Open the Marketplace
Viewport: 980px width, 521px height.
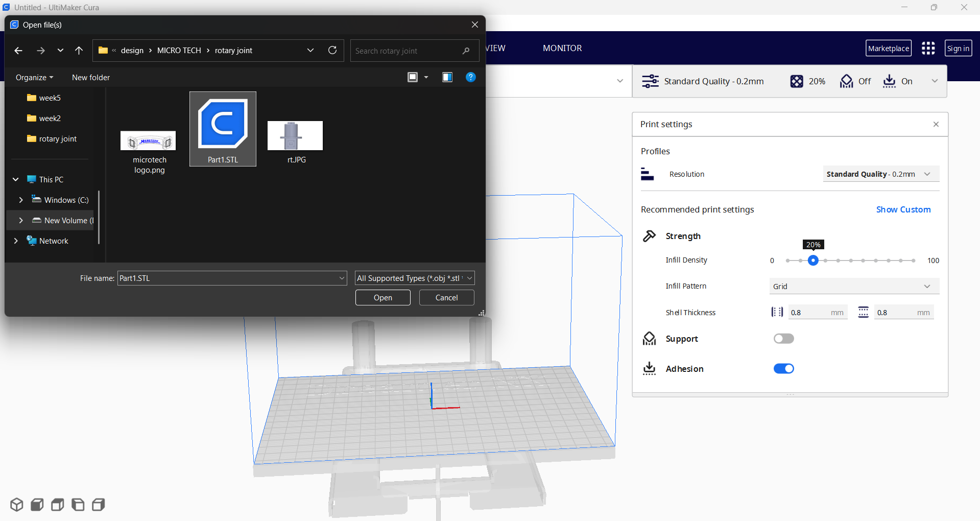coord(889,49)
